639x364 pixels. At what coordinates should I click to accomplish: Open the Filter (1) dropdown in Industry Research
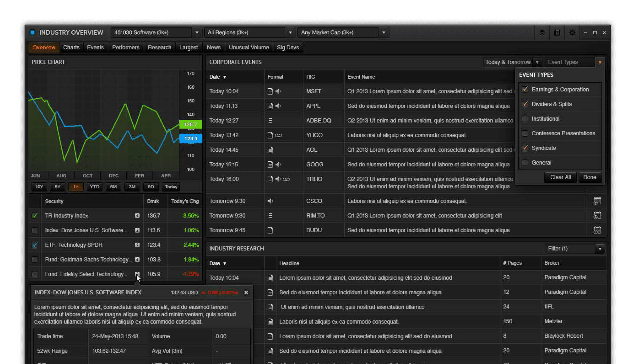600,249
